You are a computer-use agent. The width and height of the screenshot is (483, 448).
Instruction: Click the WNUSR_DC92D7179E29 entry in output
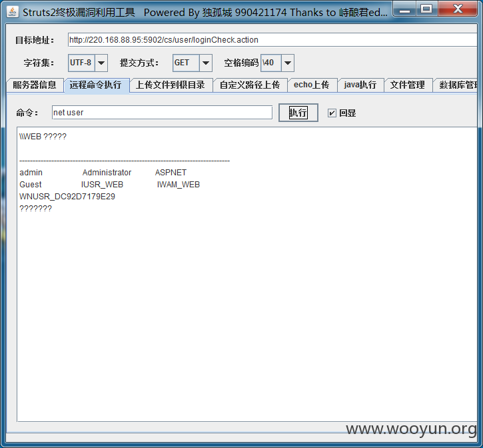(67, 197)
